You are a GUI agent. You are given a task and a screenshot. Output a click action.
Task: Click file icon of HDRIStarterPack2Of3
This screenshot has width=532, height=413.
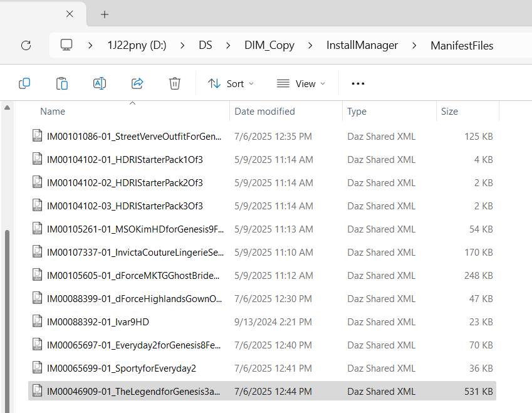pos(38,182)
